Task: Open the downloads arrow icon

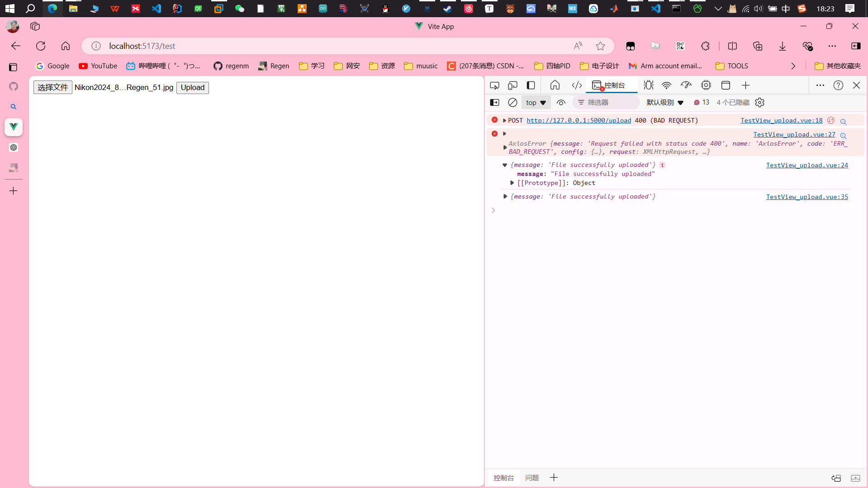Action: 783,46
